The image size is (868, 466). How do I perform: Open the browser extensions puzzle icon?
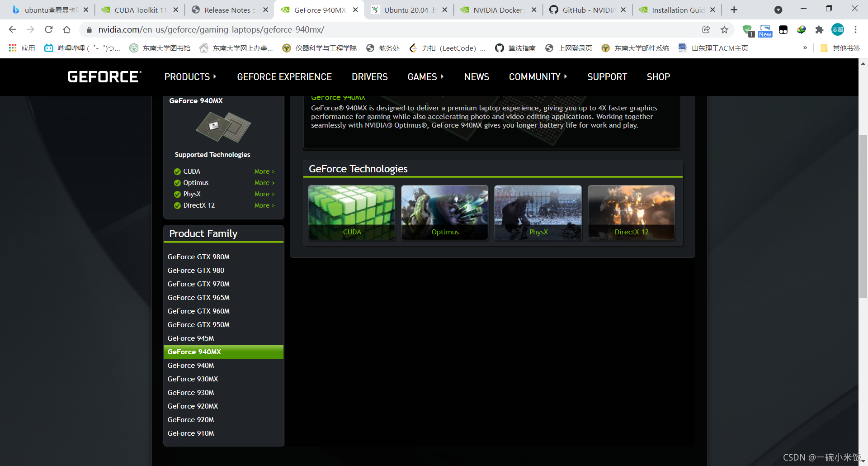tap(819, 29)
